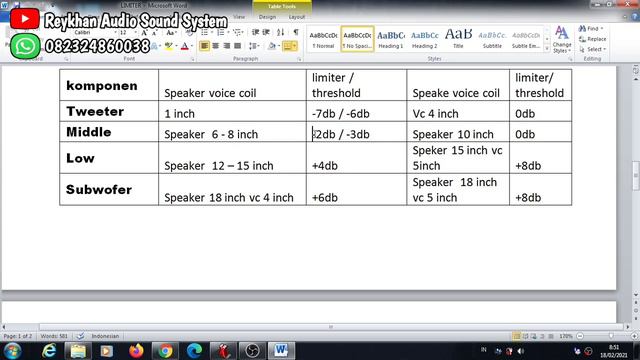Open the borders dropdown arrow
This screenshot has height=360, width=640.
(295, 46)
